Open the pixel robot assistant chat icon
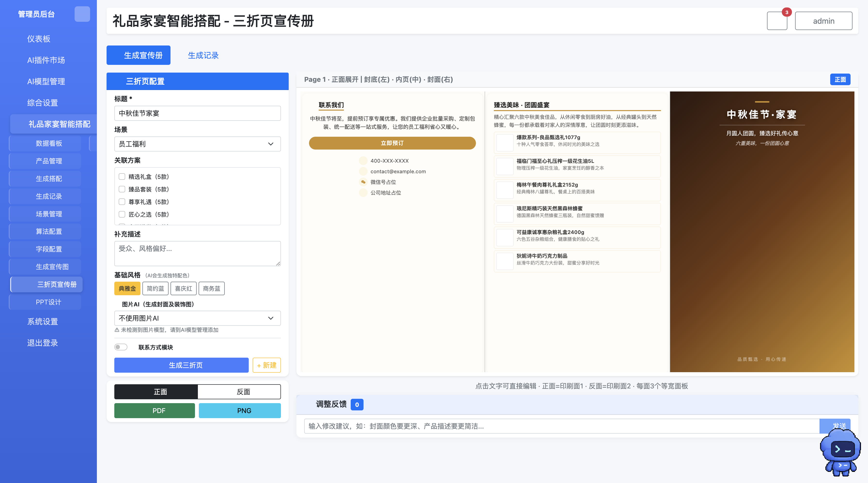868x483 pixels. 840,453
